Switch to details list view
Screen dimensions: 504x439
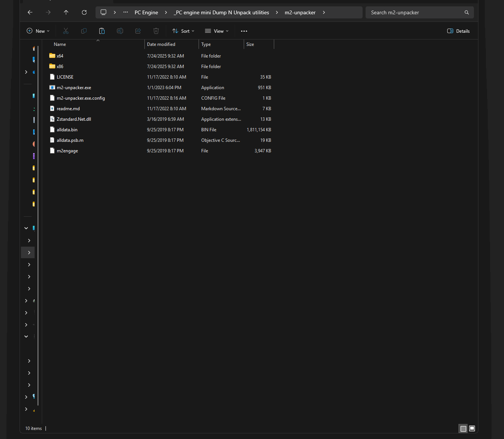(463, 428)
